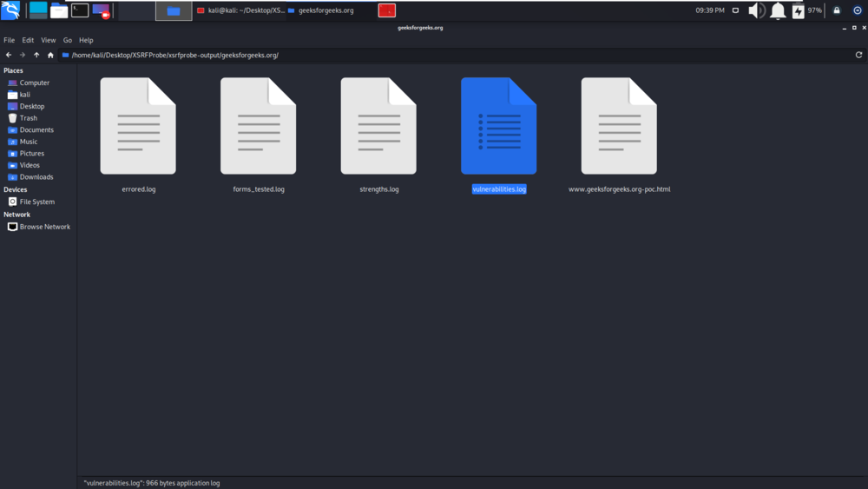The height and width of the screenshot is (489, 868).
Task: Click the show desktop panel icon
Action: [x=38, y=10]
